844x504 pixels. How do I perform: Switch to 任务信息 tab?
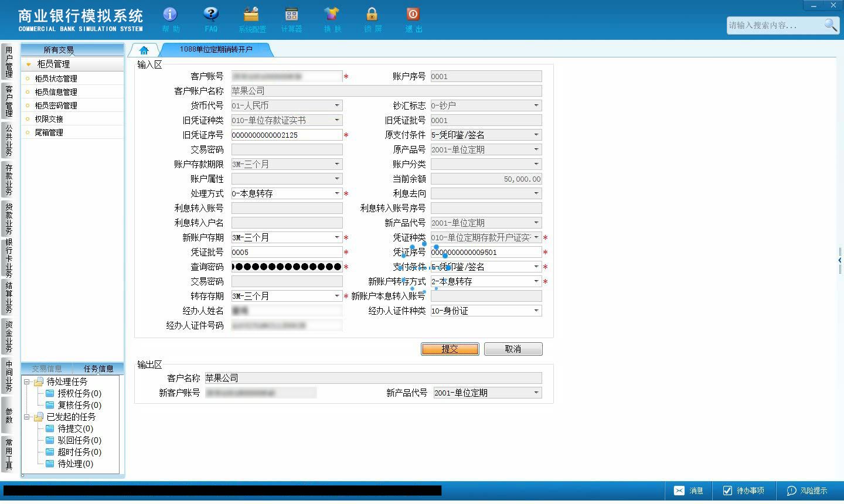98,369
